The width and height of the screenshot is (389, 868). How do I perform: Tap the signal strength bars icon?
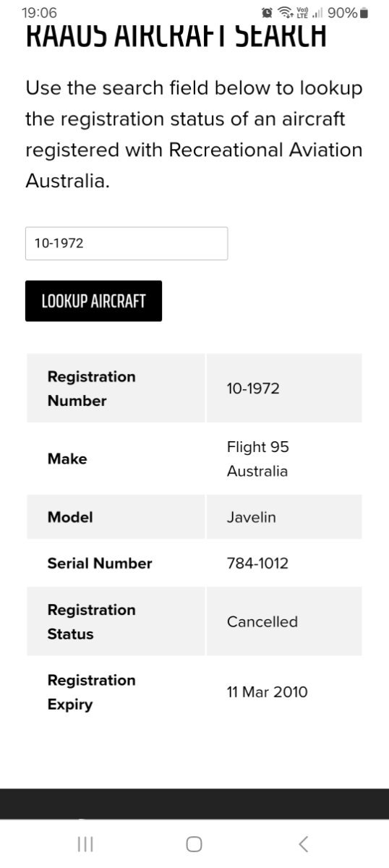pos(316,13)
